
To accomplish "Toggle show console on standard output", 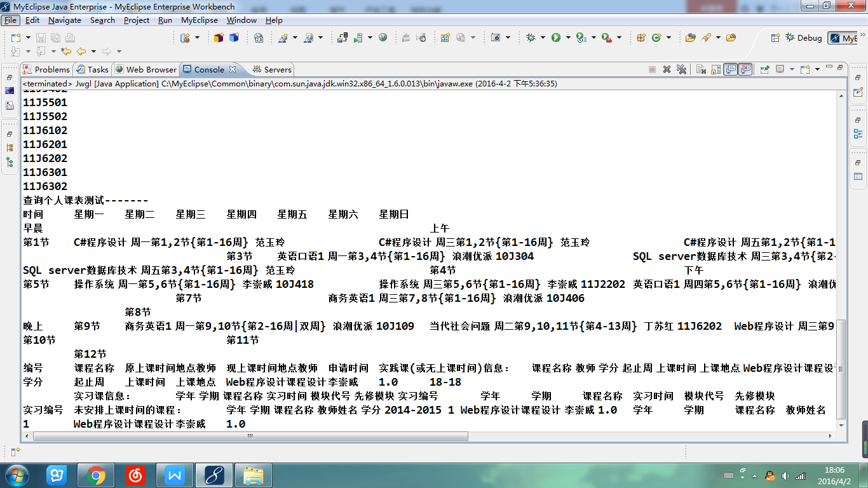I will pyautogui.click(x=731, y=69).
